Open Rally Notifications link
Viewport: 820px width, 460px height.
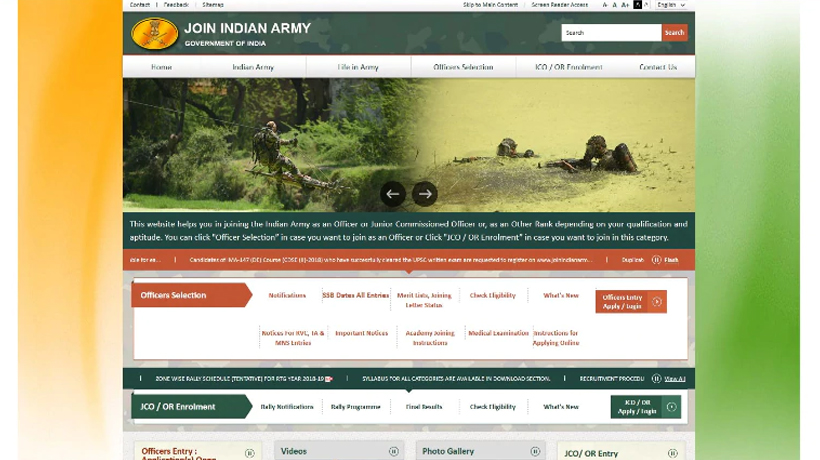tap(287, 407)
